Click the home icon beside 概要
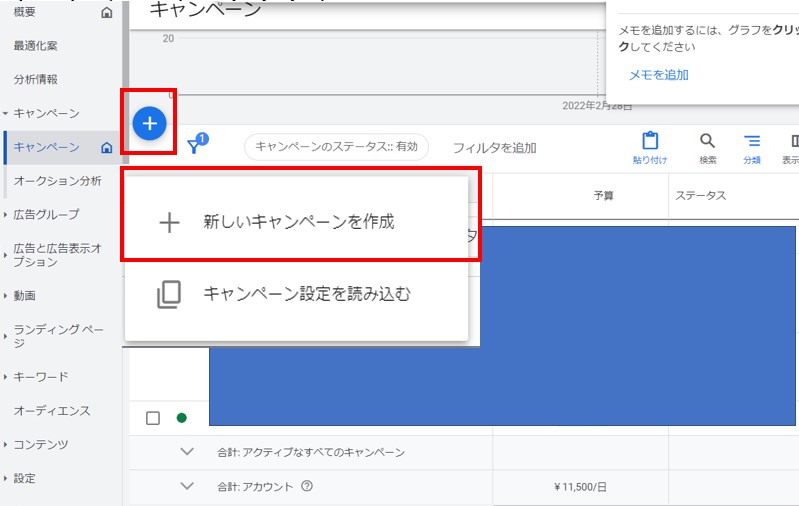Viewport: 799px width, 506px height. 106,12
